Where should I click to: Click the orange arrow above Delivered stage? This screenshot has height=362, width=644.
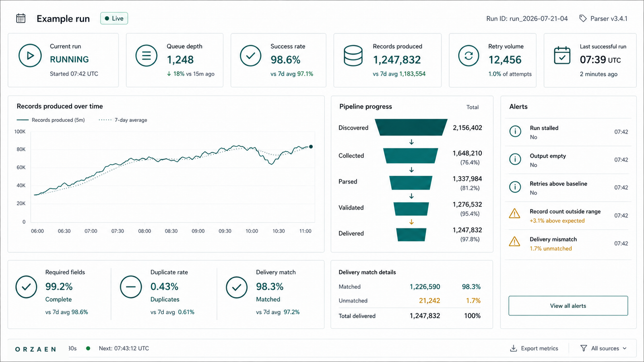pos(411,222)
